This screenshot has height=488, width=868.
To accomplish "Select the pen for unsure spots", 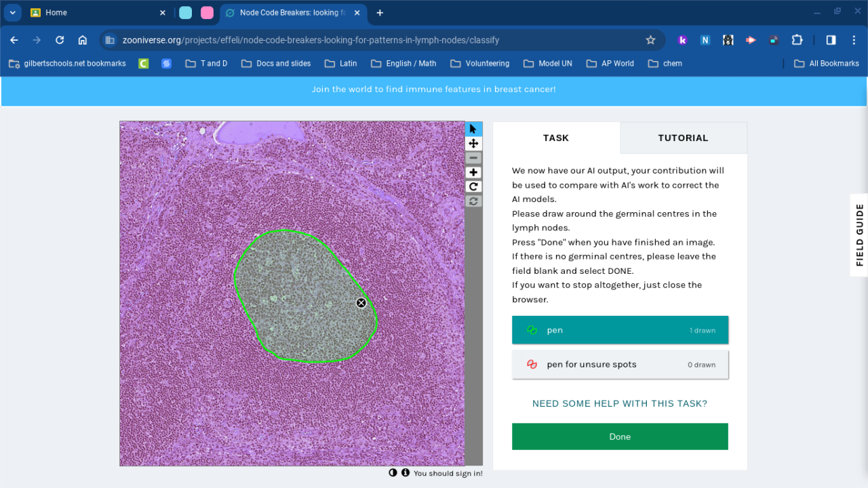I will point(620,365).
